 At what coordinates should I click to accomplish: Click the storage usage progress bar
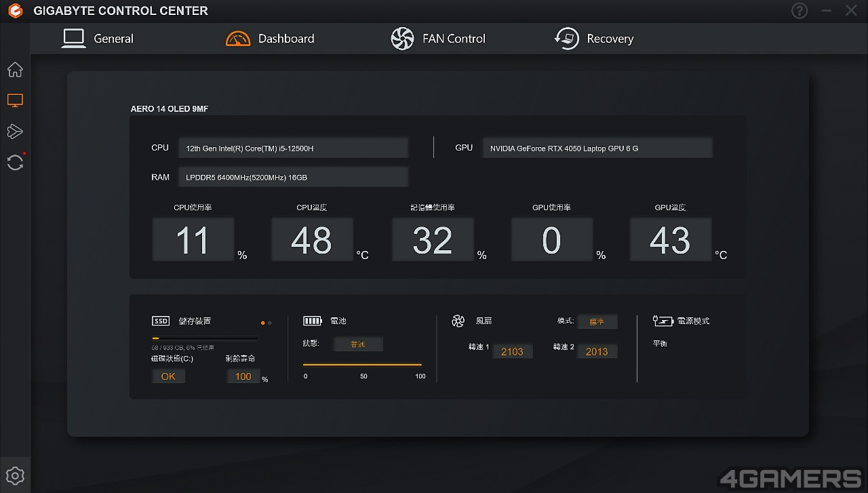click(205, 338)
